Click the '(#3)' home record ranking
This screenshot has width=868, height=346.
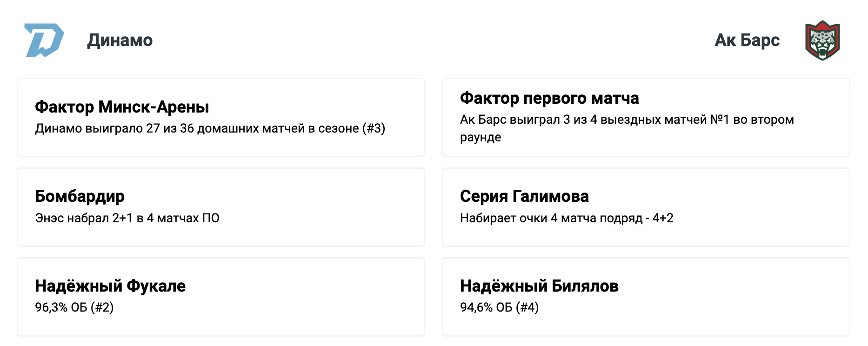(x=374, y=128)
